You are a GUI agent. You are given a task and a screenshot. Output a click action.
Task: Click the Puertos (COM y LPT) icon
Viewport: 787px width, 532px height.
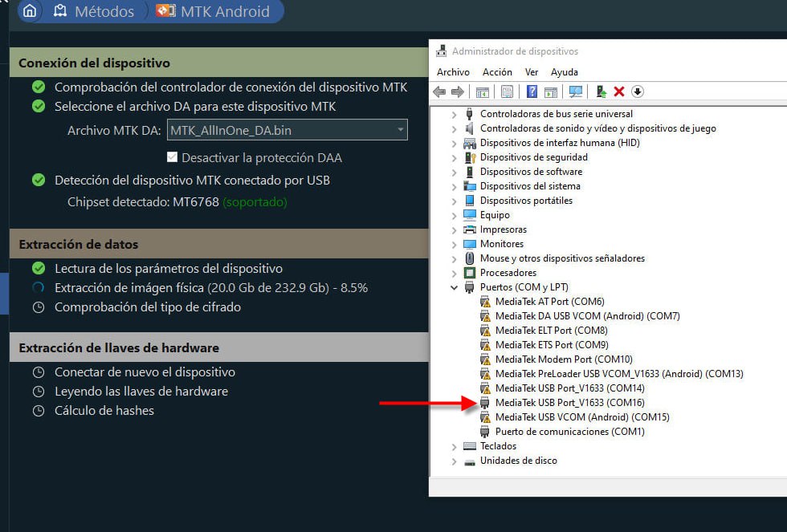click(x=470, y=287)
